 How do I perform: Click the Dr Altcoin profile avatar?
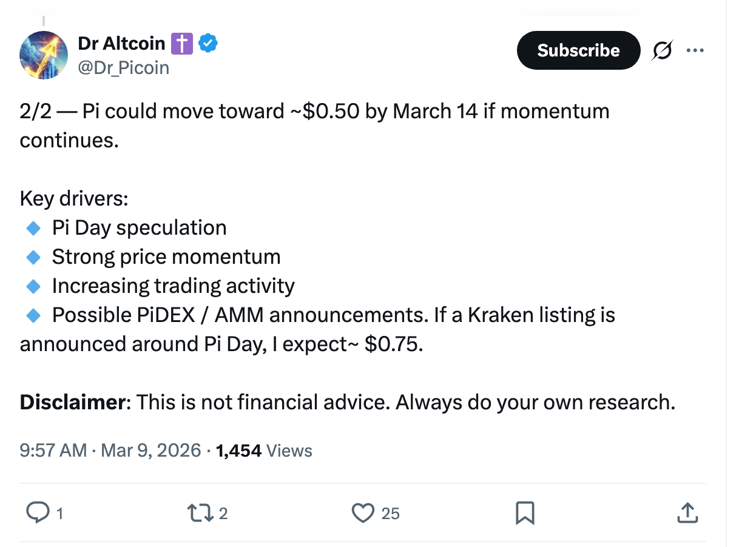(x=44, y=55)
